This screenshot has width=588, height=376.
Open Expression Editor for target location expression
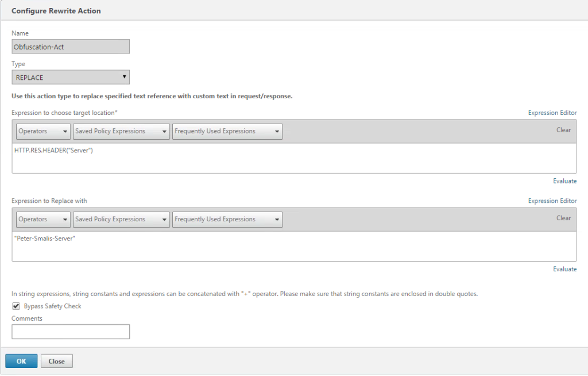[552, 113]
